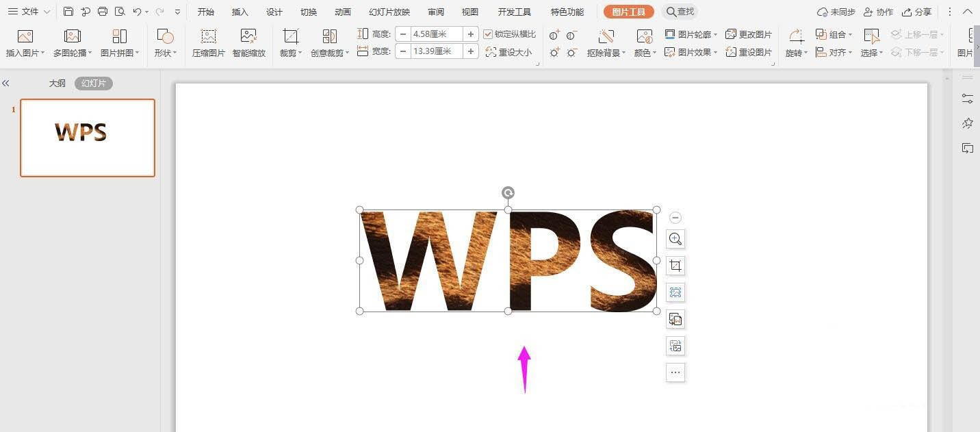980x432 pixels.
Task: Click Change Picture (更改图片)
Action: [x=749, y=34]
